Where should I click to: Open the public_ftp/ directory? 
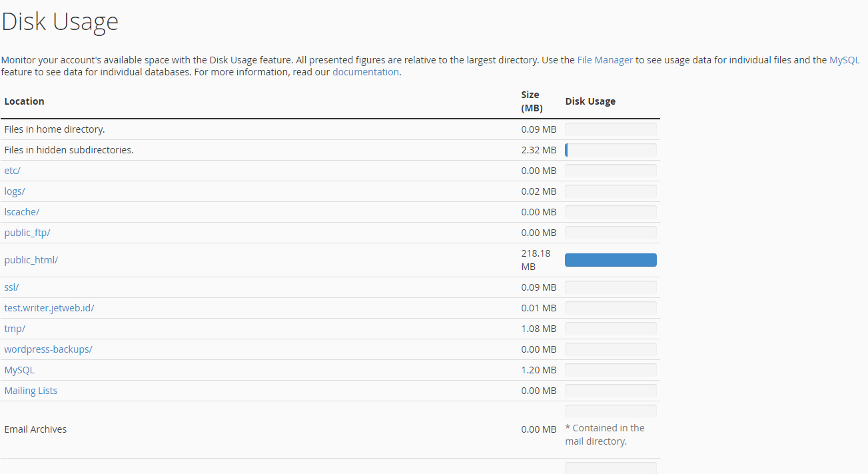[27, 232]
